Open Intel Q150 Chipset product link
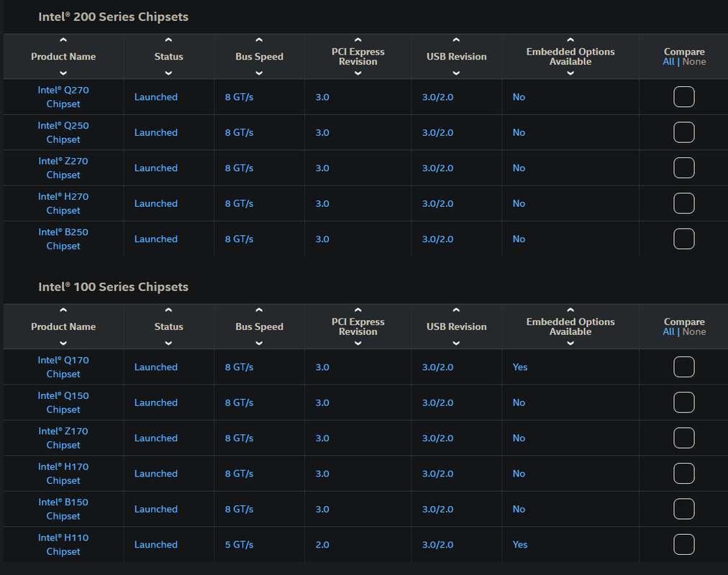 (x=63, y=402)
